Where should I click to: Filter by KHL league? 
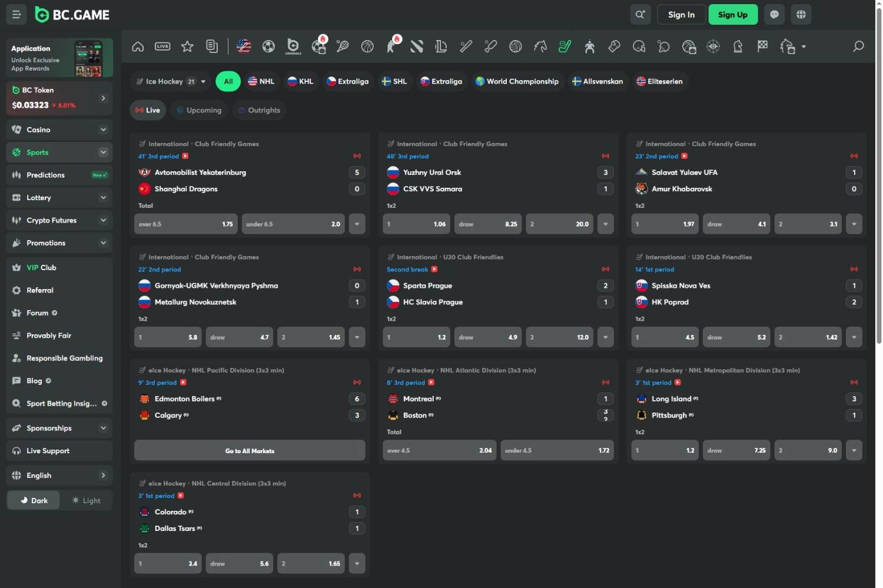pos(300,82)
